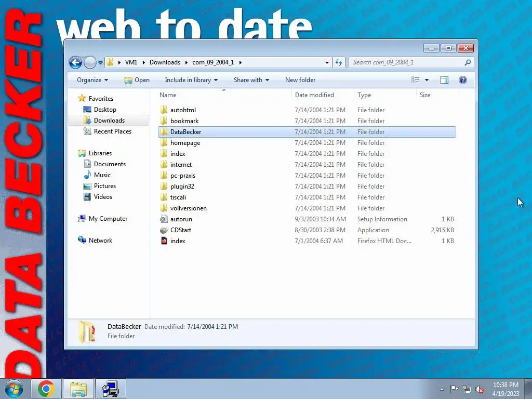The image size is (532, 399).
Task: Click the muted volume tray icon
Action: 480,389
